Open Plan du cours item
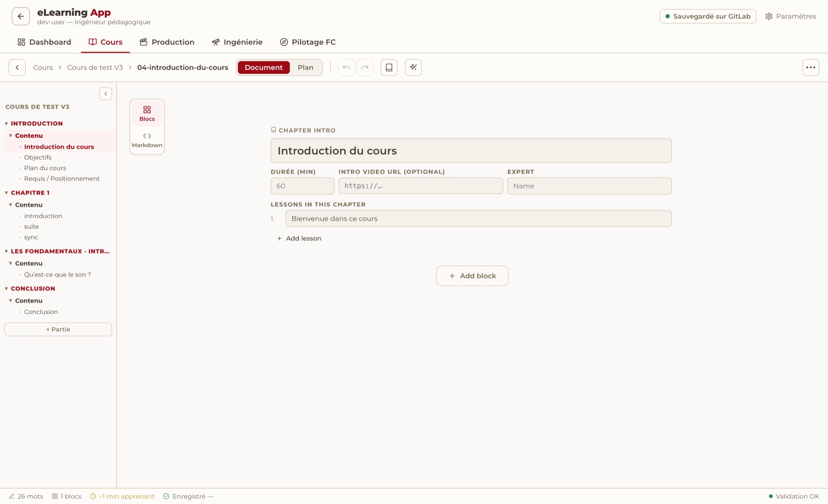828x504 pixels. tap(45, 168)
